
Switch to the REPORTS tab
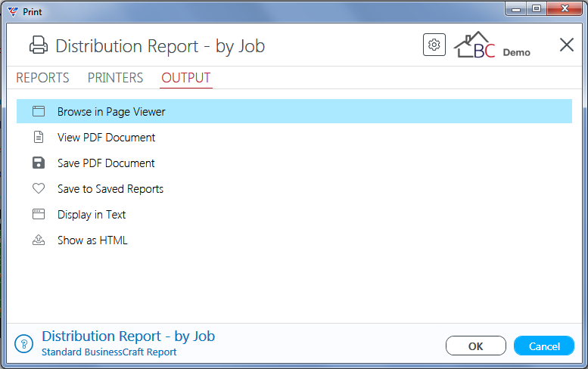tap(42, 78)
